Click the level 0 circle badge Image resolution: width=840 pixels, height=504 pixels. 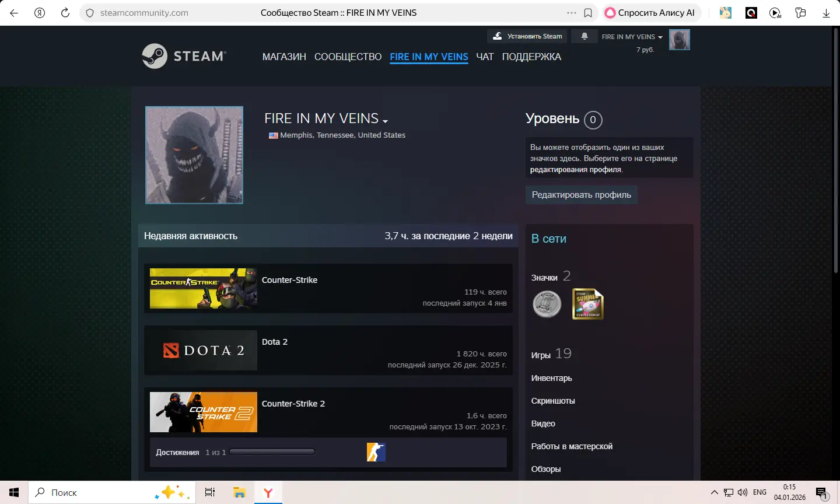tap(593, 120)
